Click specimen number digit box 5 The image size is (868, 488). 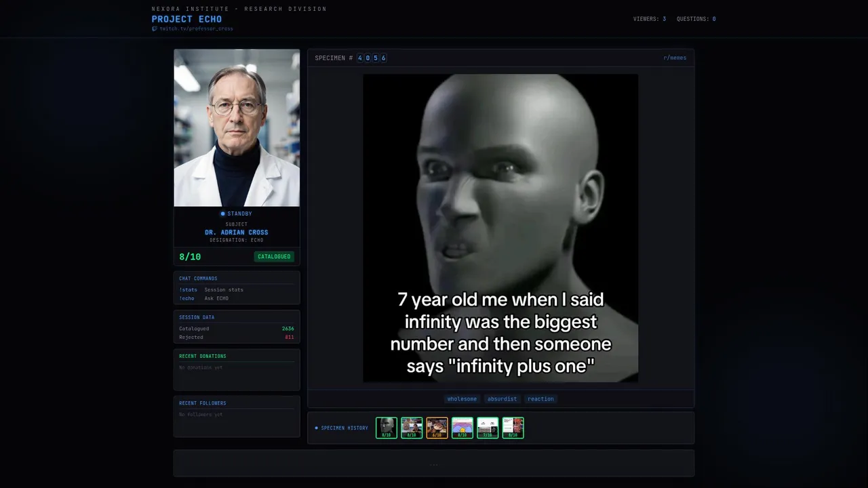coord(376,58)
